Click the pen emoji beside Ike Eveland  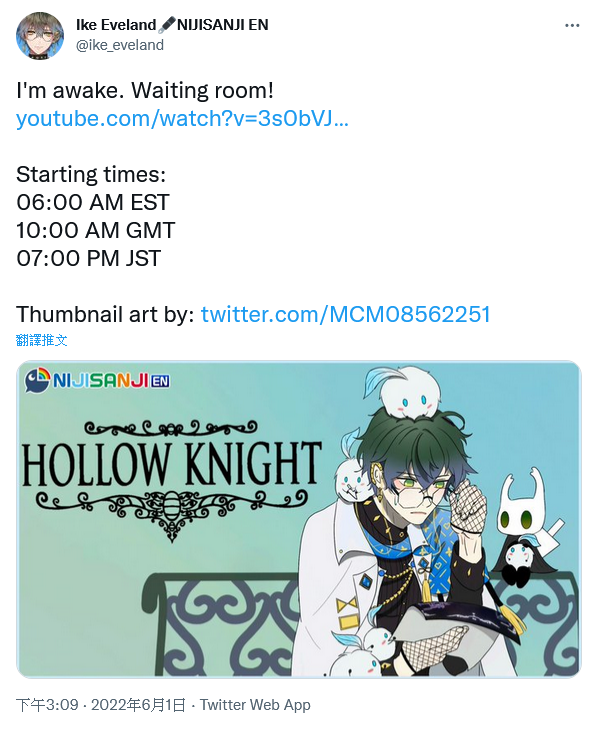click(166, 25)
